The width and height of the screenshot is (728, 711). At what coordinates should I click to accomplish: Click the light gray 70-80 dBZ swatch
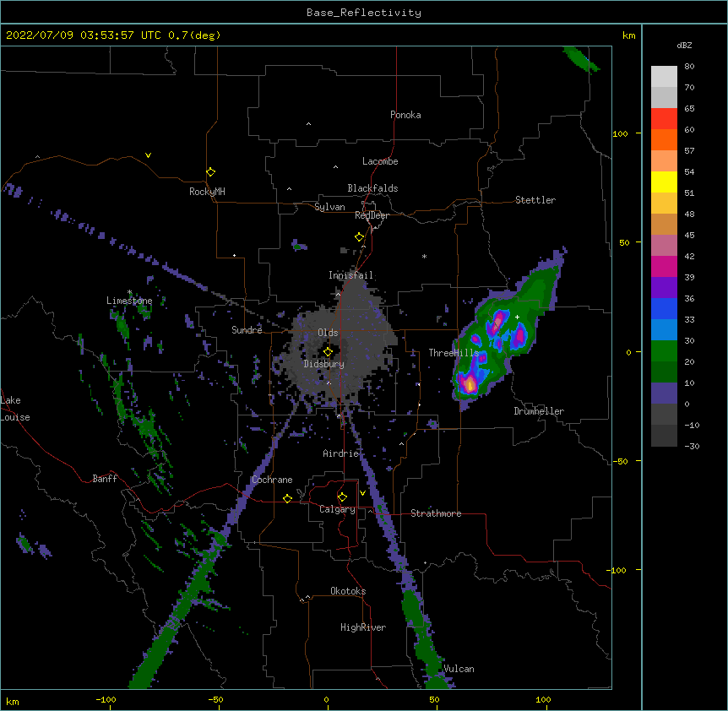pos(664,77)
